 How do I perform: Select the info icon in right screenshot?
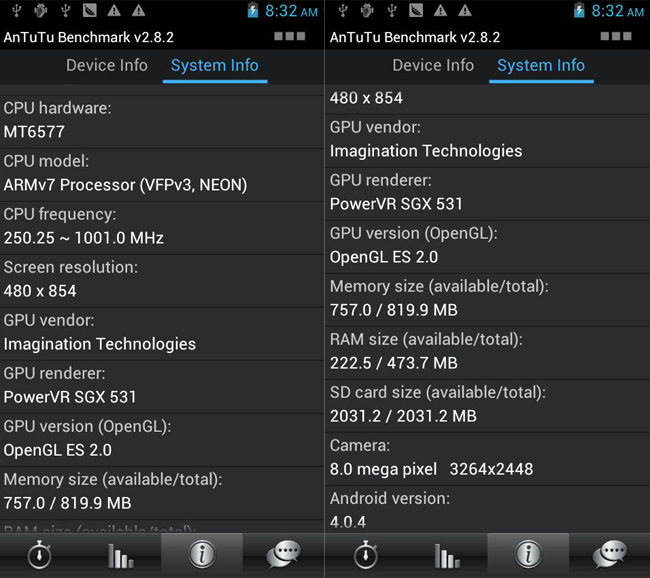[528, 554]
